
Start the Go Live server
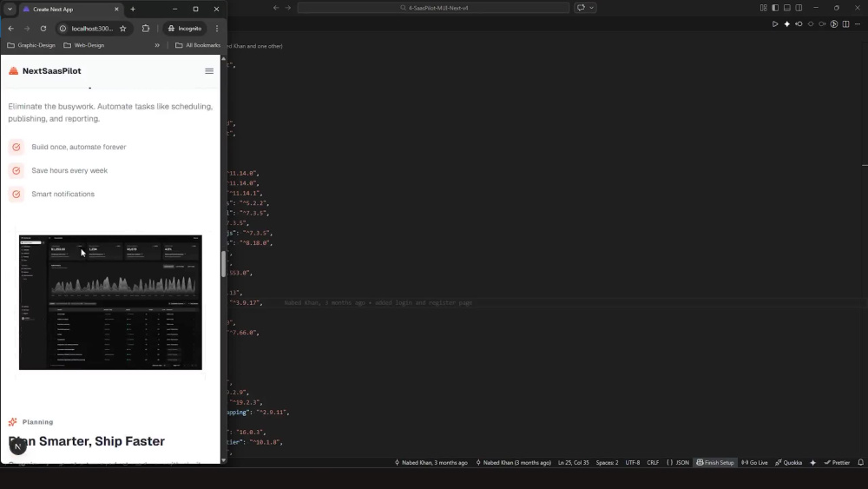pyautogui.click(x=754, y=462)
